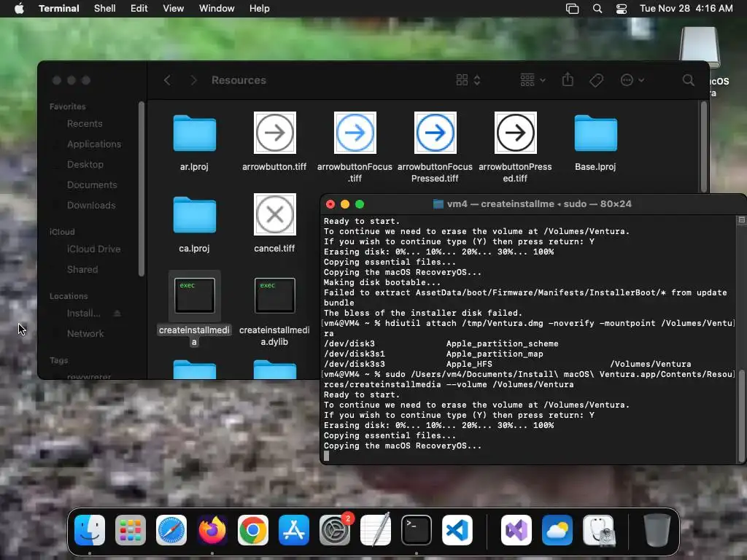Click the Edit Tags icon in Finder
This screenshot has height=560, width=747.
point(596,80)
